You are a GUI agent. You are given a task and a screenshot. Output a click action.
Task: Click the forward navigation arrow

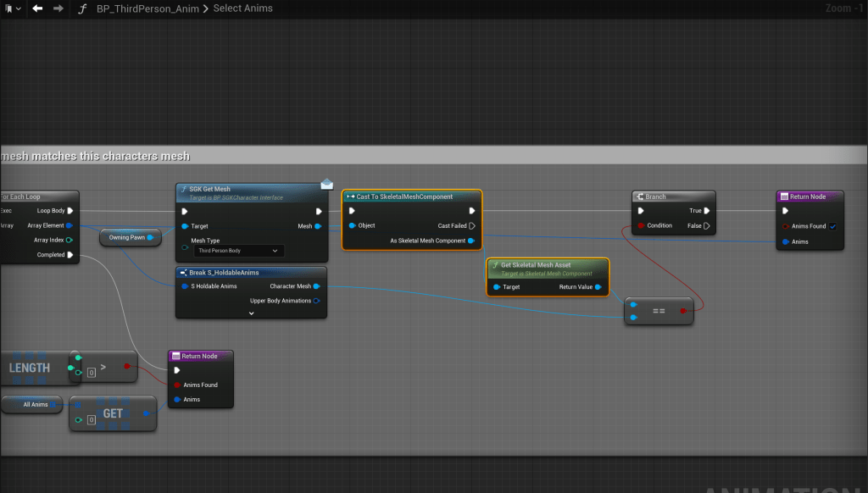pyautogui.click(x=58, y=8)
